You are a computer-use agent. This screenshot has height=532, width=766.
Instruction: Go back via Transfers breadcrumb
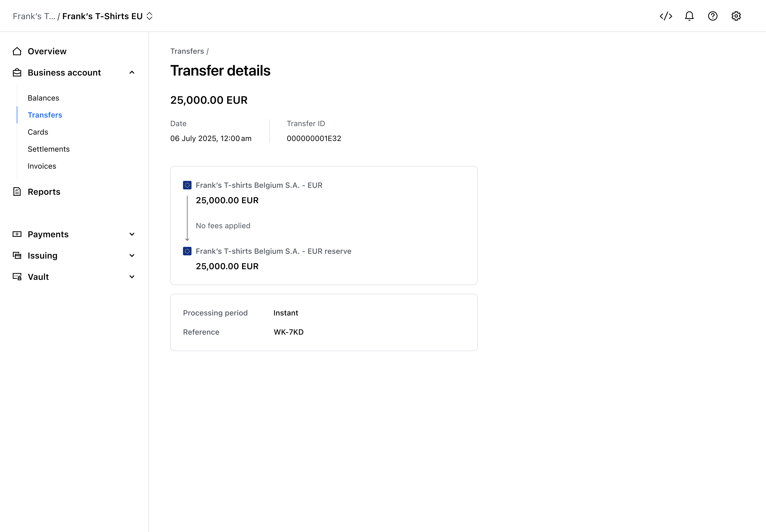[x=187, y=51]
